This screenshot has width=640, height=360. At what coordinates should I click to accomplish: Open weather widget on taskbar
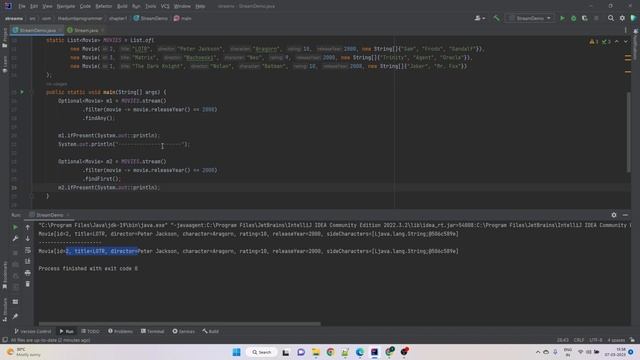pyautogui.click(x=24, y=352)
